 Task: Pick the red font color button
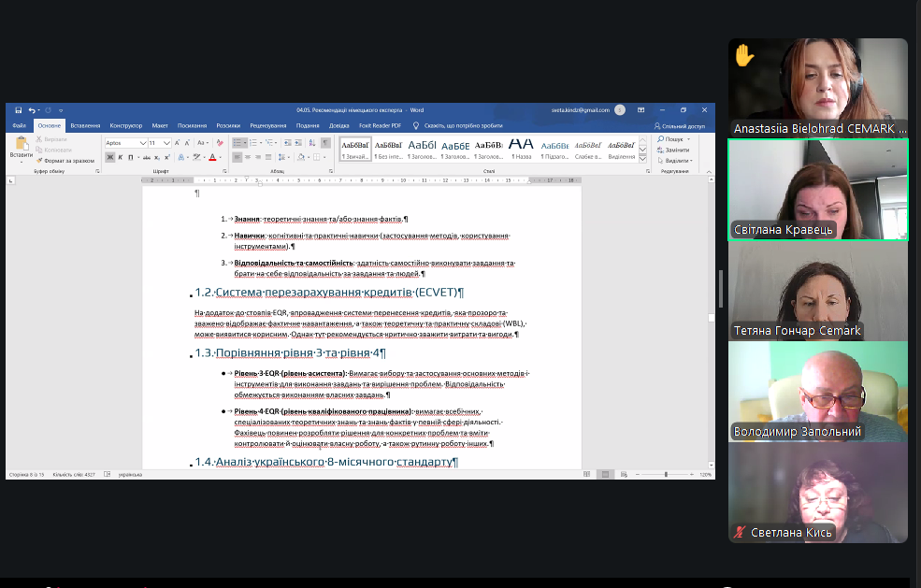212,157
